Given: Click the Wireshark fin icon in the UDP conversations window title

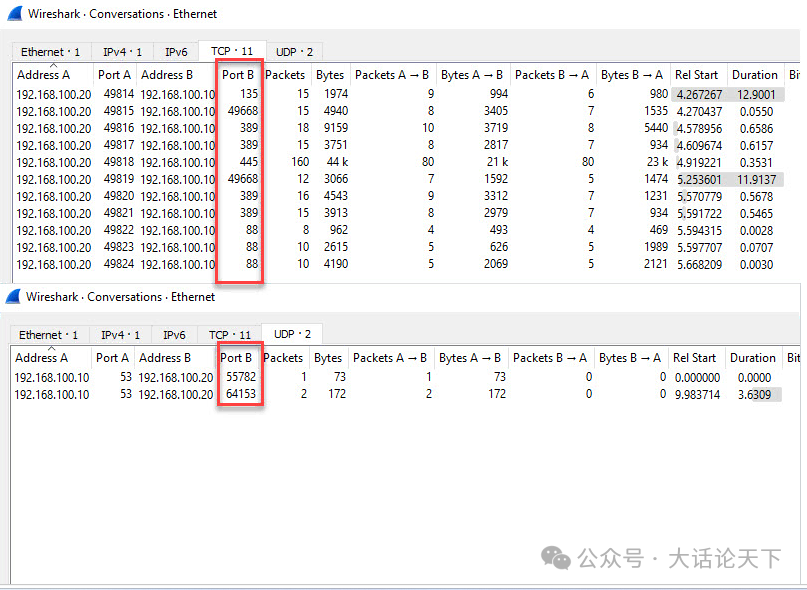Looking at the screenshot, I should [13, 297].
